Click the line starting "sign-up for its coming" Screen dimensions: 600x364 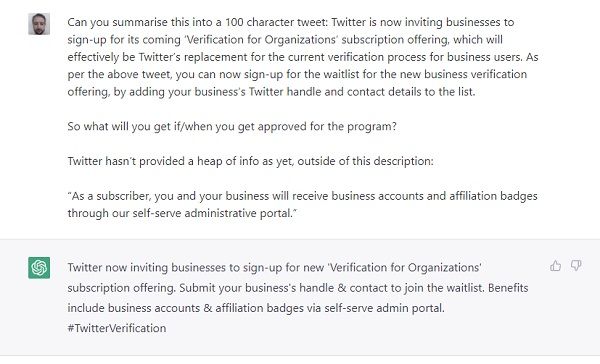(285, 40)
